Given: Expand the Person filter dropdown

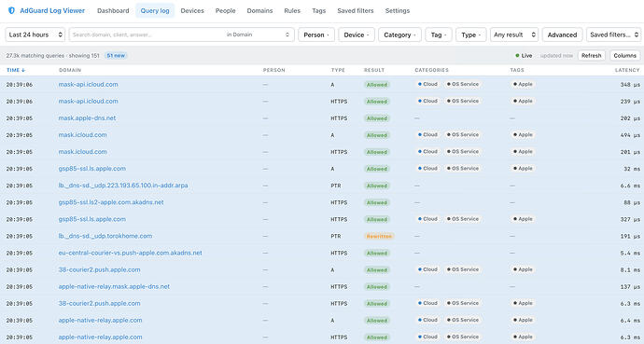Looking at the screenshot, I should point(316,34).
